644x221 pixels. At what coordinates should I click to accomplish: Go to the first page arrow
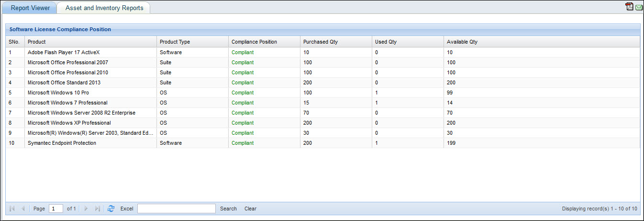coord(12,209)
